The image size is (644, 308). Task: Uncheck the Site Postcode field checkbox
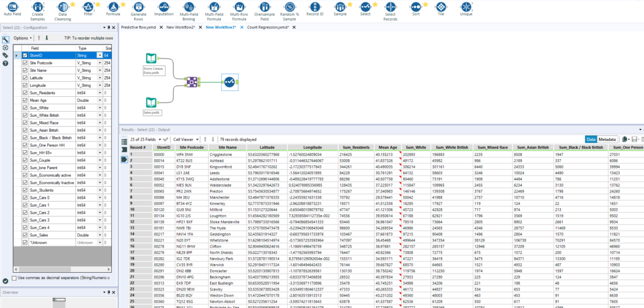tap(25, 63)
